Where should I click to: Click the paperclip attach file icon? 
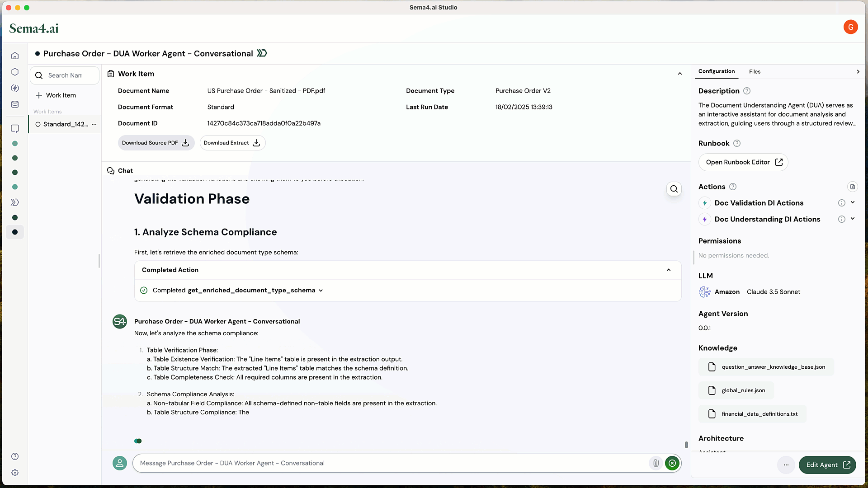click(656, 463)
